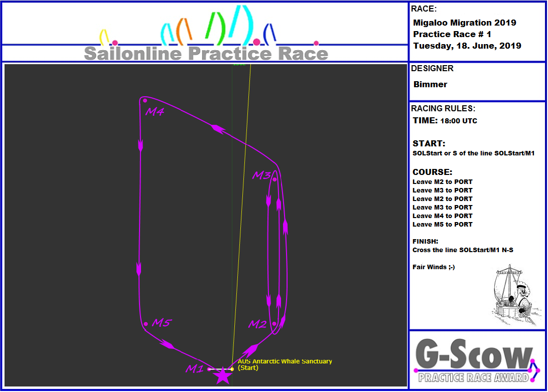This screenshot has height=392, width=548.
Task: Click the orange sail logo
Action: tap(184, 32)
